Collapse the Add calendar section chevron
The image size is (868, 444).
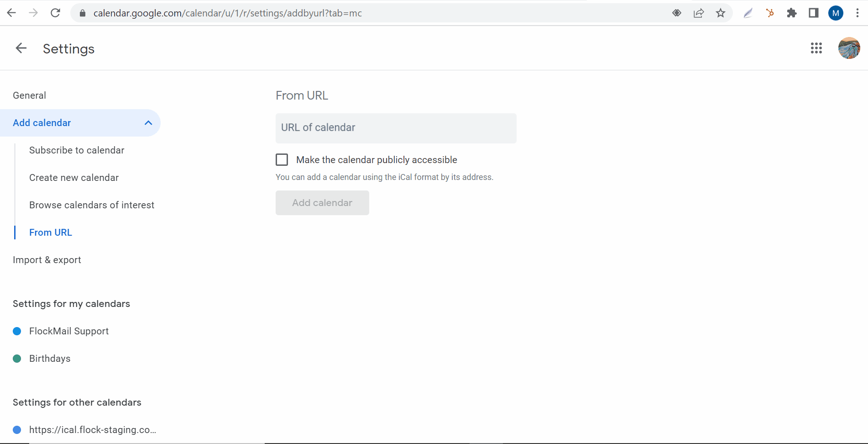pos(147,122)
